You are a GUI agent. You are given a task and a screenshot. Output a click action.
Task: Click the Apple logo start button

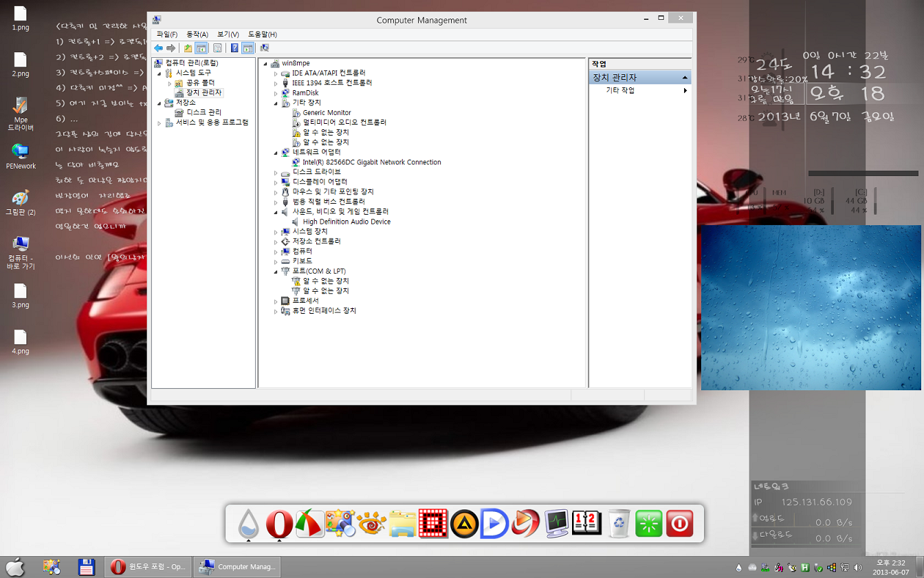click(x=15, y=567)
